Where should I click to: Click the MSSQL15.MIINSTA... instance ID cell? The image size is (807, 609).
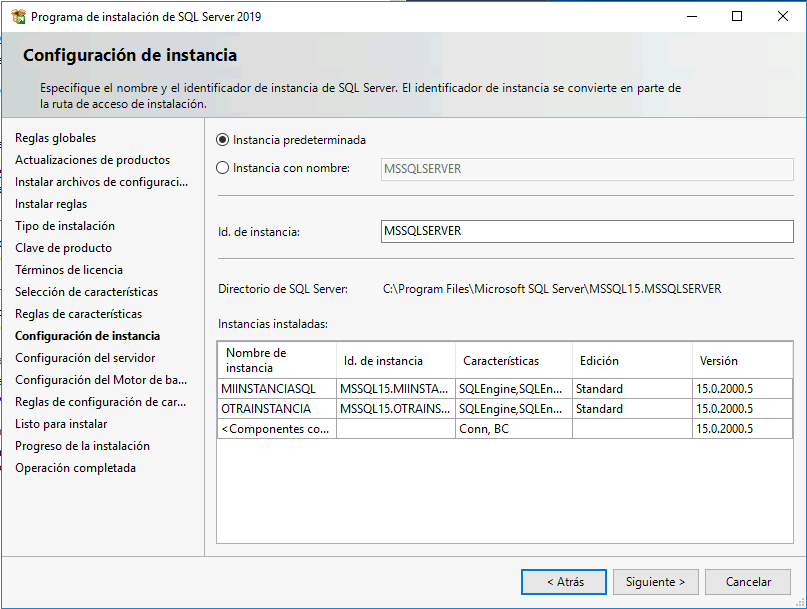pos(396,389)
